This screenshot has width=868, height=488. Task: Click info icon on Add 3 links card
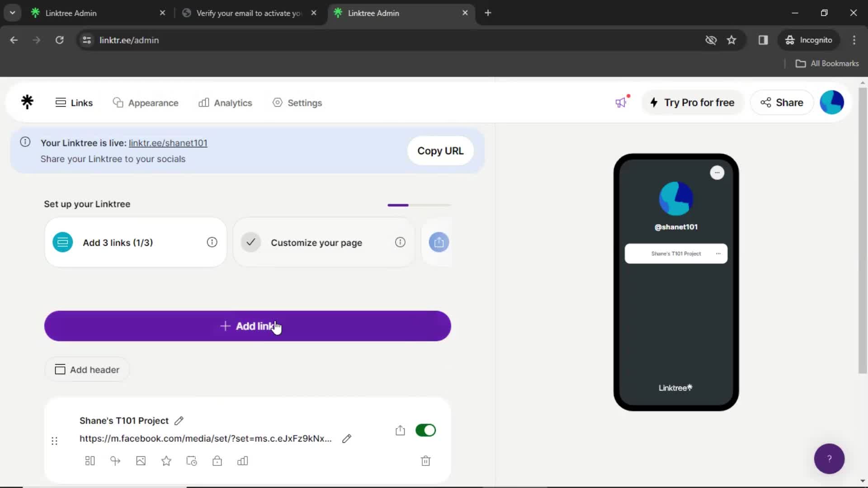pyautogui.click(x=212, y=242)
